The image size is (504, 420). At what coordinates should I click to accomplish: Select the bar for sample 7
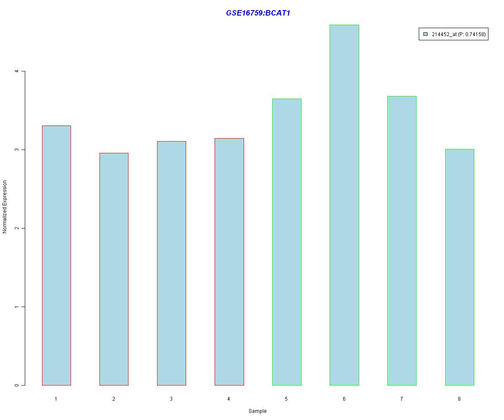pyautogui.click(x=402, y=241)
